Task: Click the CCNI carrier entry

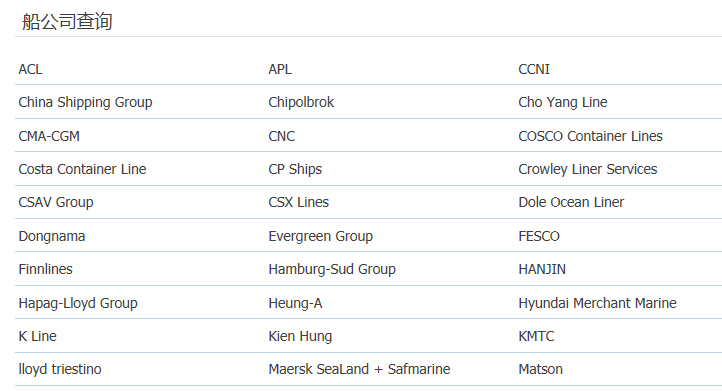Action: point(534,69)
